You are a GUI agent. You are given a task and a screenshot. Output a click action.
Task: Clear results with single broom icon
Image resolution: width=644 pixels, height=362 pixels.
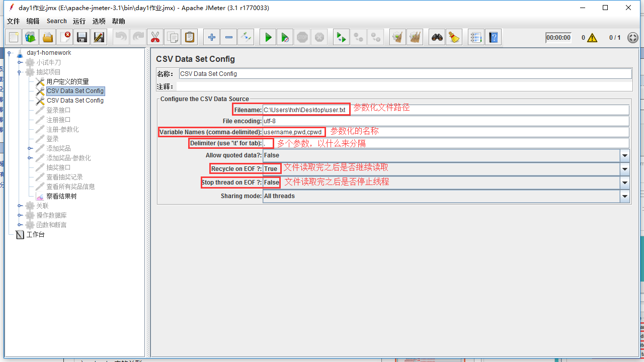(x=397, y=37)
